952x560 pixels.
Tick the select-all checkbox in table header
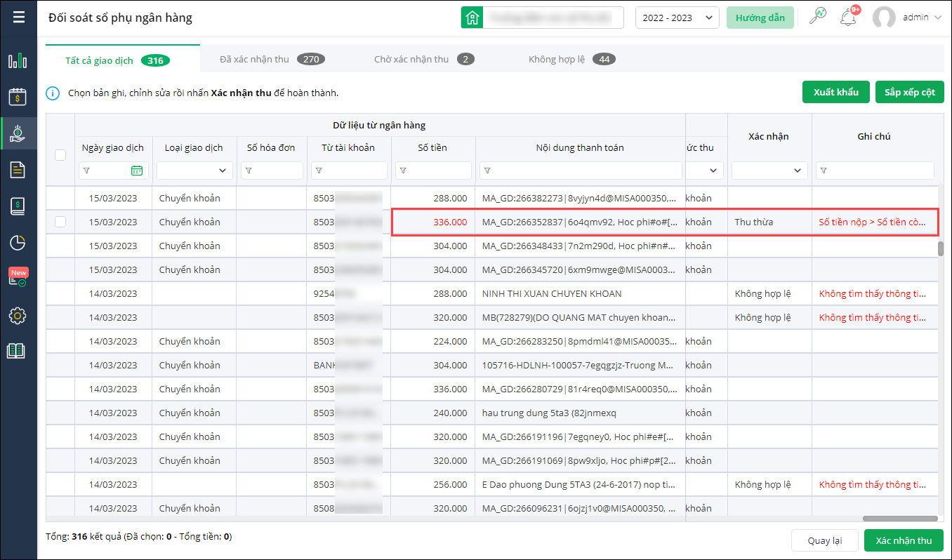click(60, 155)
